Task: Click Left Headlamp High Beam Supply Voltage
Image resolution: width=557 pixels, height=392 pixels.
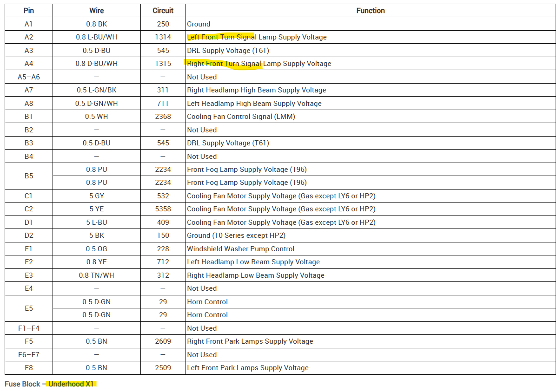Action: 254,104
